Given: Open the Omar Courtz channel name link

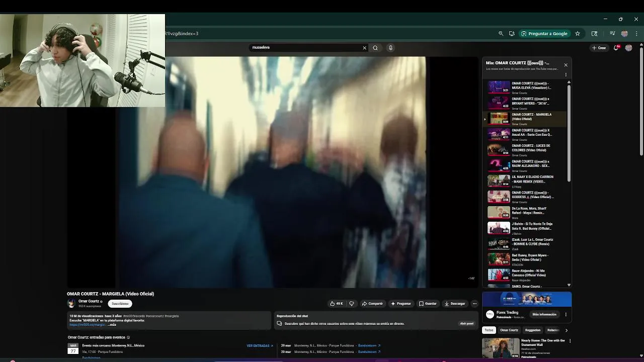Looking at the screenshot, I should click(89, 301).
